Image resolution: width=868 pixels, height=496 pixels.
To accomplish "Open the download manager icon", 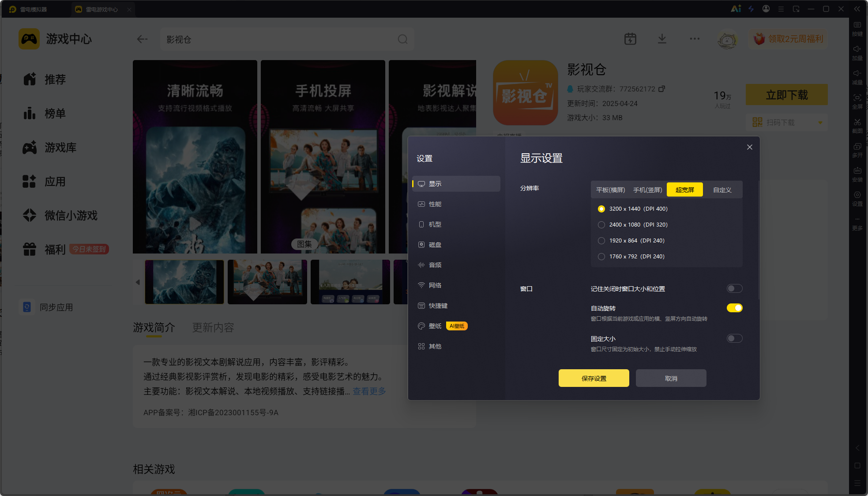I will point(662,39).
